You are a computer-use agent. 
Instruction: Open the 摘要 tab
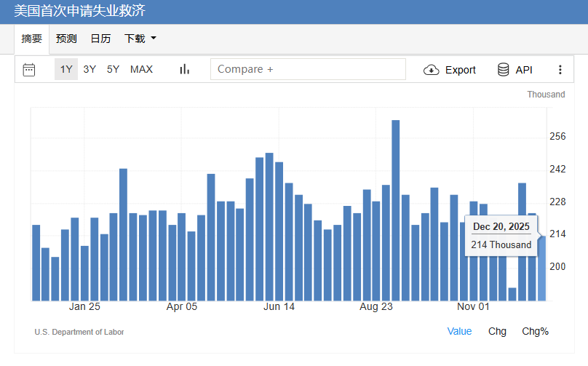click(x=32, y=39)
